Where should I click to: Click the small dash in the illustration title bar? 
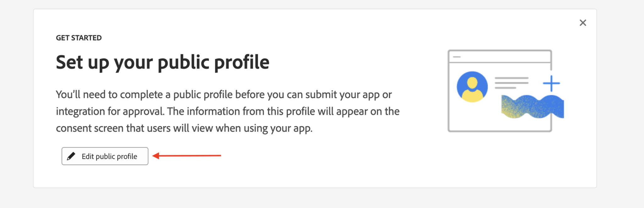tap(457, 57)
